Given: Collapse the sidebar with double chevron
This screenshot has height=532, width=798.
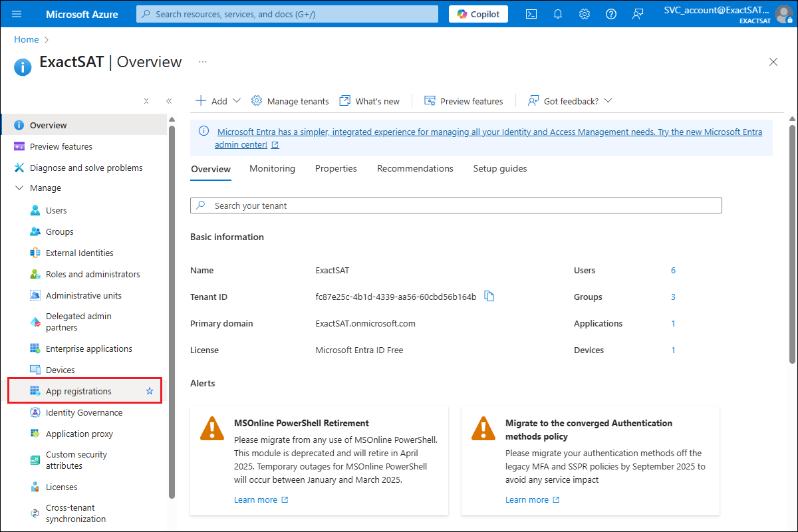Looking at the screenshot, I should pyautogui.click(x=169, y=101).
